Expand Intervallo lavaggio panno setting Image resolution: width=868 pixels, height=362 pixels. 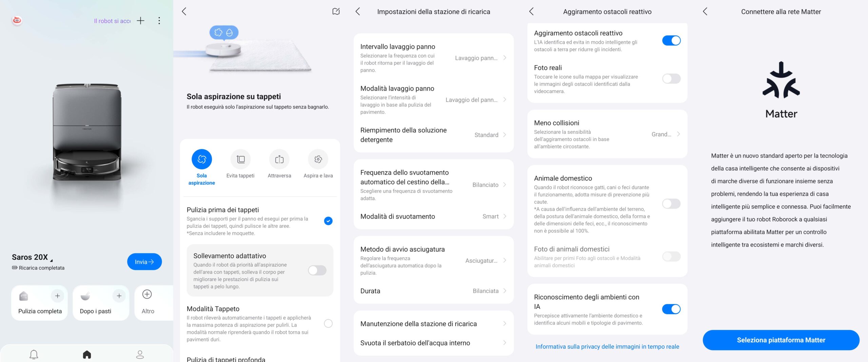click(x=433, y=58)
